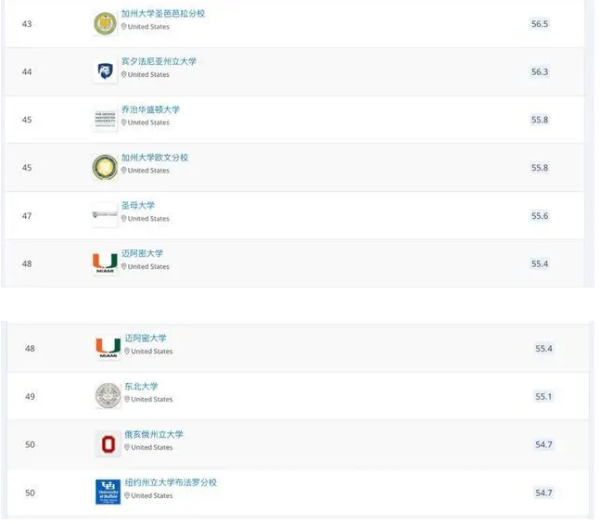This screenshot has width=600, height=524.
Task: Click the Ohio State red O logo
Action: pyautogui.click(x=108, y=444)
